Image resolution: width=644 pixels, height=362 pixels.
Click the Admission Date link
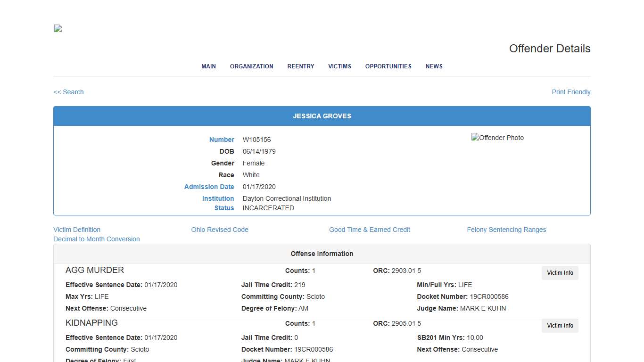(209, 187)
